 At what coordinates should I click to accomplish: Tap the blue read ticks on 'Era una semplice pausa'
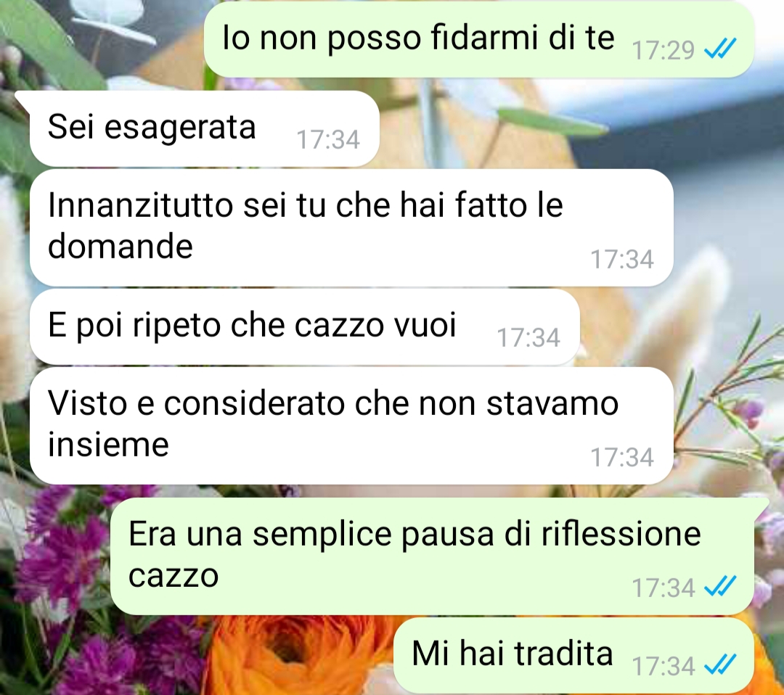click(719, 586)
